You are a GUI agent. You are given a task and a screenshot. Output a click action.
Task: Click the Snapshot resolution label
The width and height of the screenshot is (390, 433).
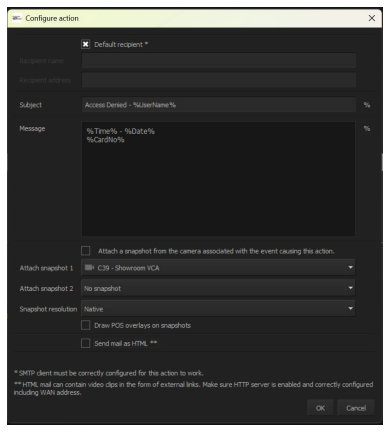point(48,309)
